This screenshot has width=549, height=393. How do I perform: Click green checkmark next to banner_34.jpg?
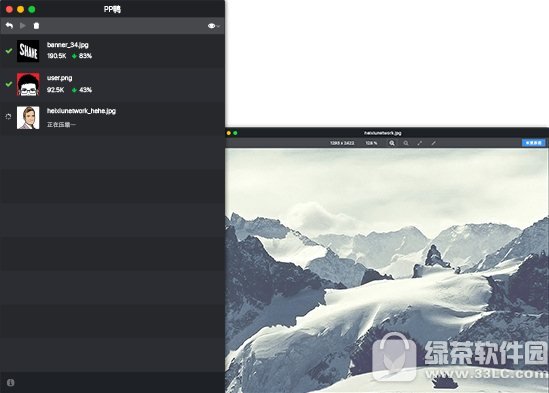tap(9, 51)
